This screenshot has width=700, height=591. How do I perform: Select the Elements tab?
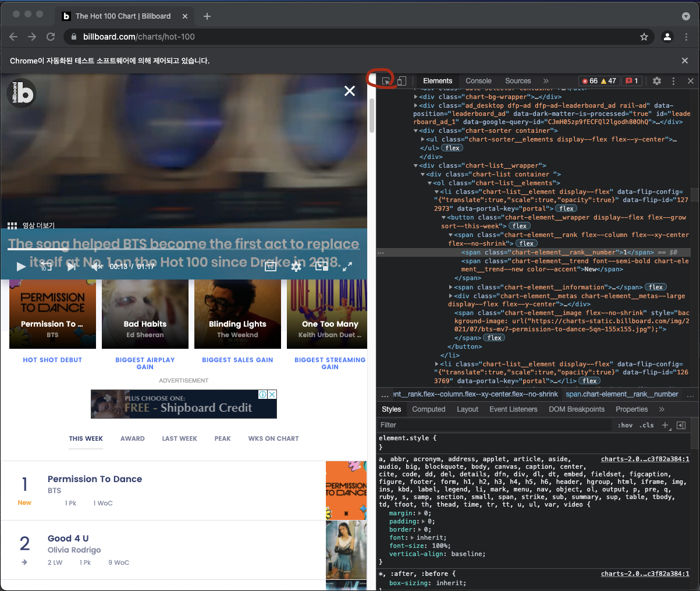coord(438,81)
